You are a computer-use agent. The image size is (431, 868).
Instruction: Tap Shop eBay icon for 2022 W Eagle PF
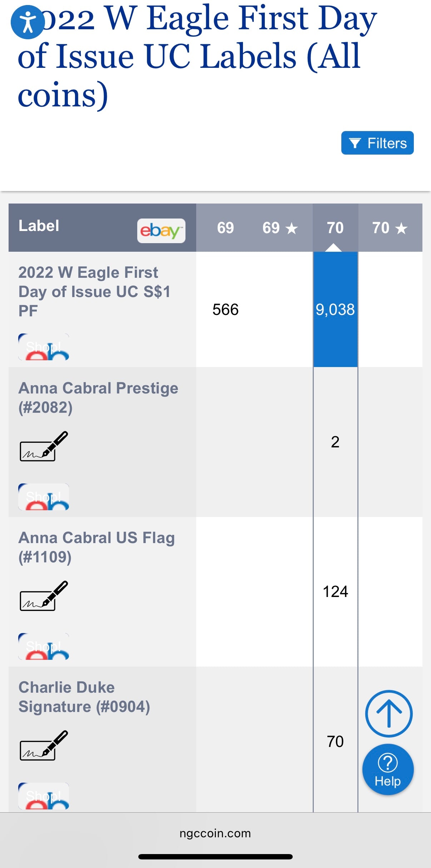point(44,347)
